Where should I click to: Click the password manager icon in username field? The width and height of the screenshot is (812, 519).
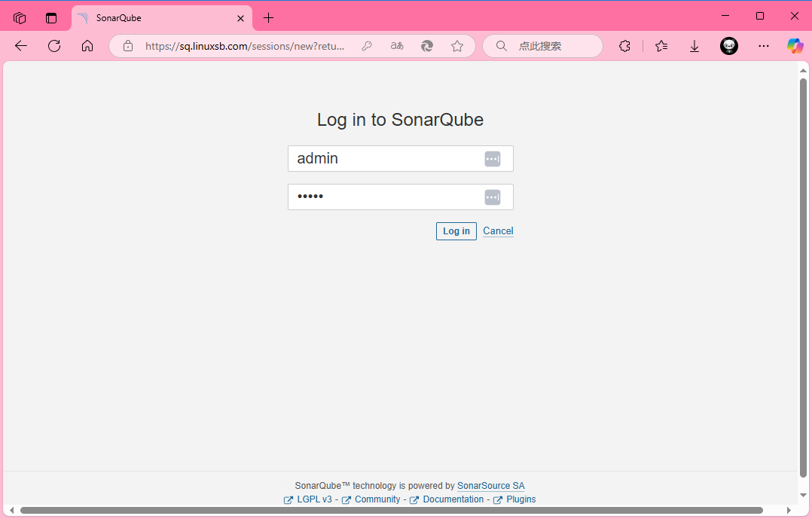(x=493, y=159)
